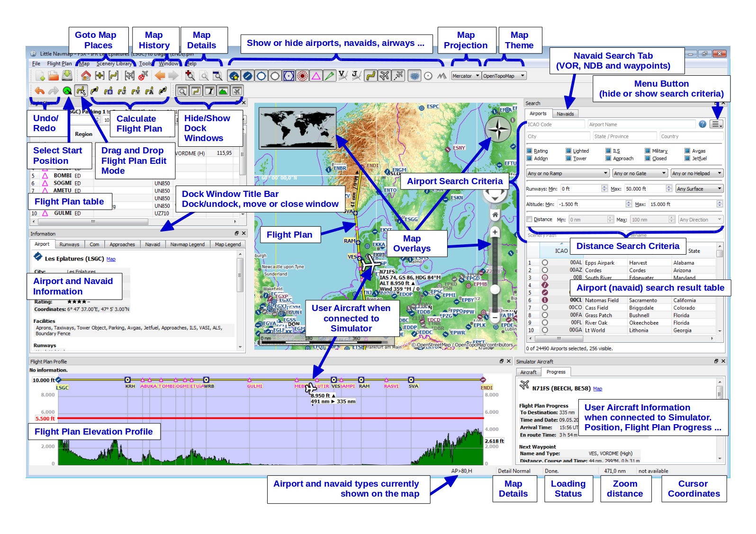
Task: Toggle Flight Plan Elevation Profile dock window icon
Action: pos(223,90)
